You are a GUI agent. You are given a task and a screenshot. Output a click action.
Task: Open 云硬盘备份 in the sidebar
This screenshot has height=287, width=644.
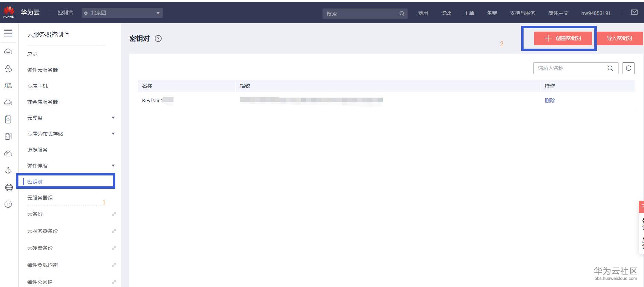(40, 248)
